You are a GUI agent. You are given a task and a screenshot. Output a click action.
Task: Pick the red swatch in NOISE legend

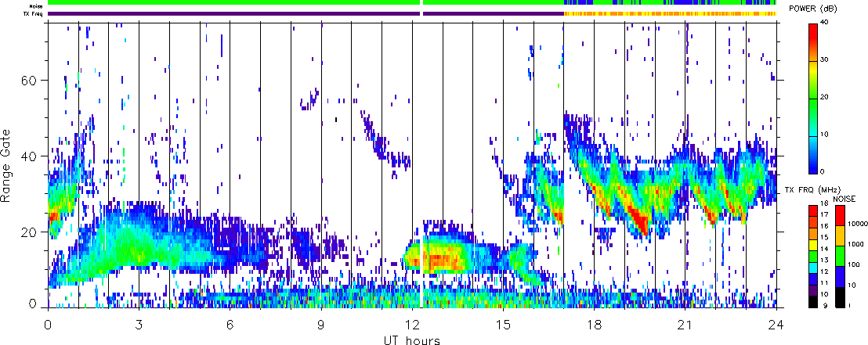841,214
